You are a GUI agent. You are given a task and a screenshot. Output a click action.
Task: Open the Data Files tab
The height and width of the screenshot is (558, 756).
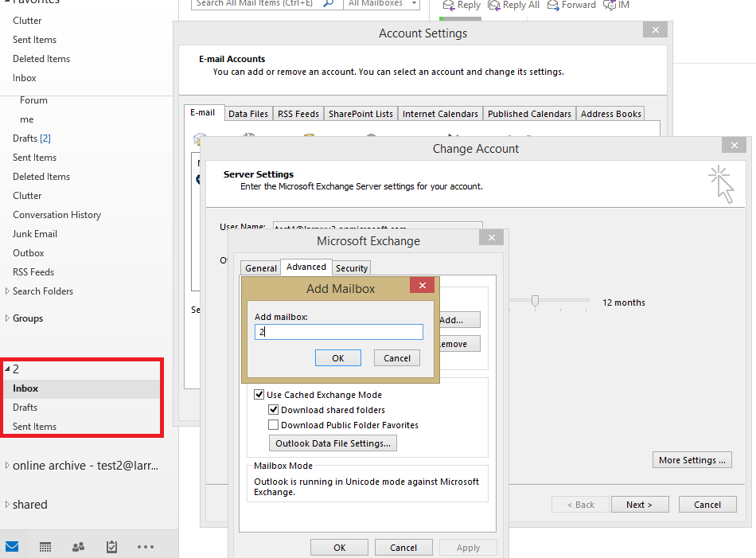pyautogui.click(x=248, y=114)
